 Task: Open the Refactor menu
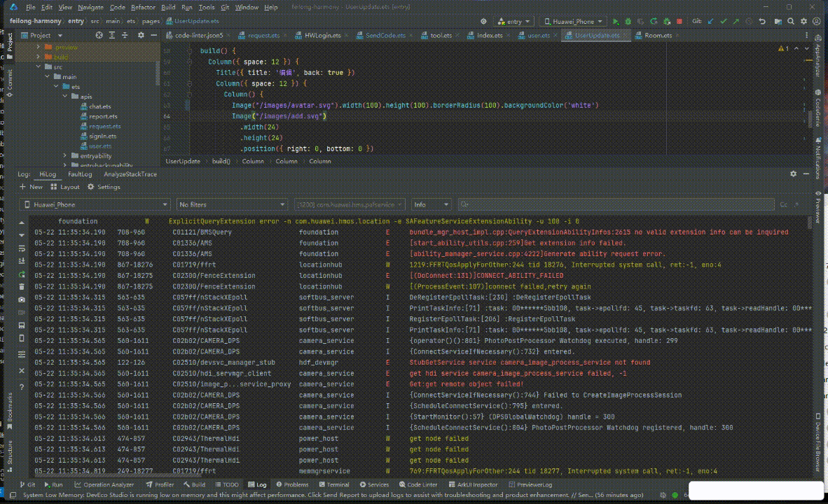(x=143, y=7)
